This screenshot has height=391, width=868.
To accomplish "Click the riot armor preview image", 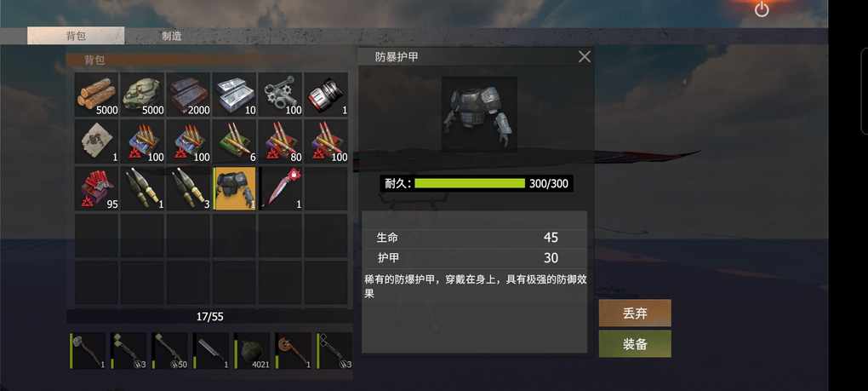I will coord(479,114).
